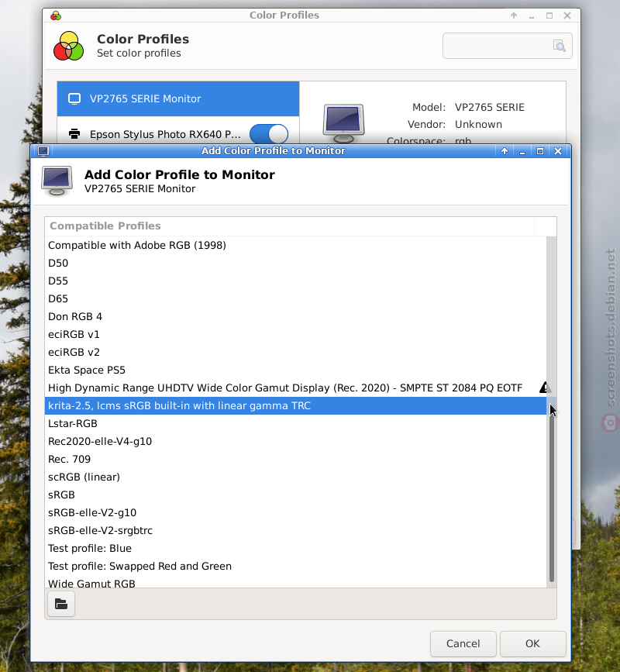Screen dimensions: 620x672
Task: Focus search field in the Color Profiles window
Action: [x=508, y=46]
